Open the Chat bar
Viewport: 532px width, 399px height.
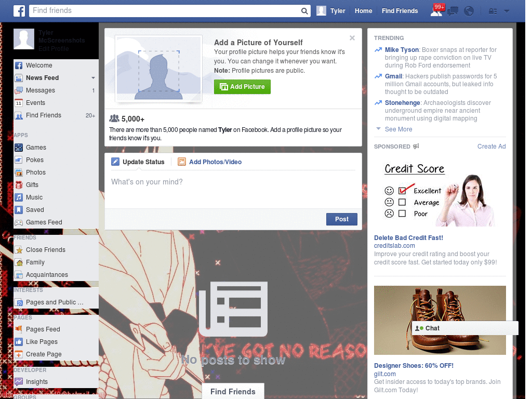coord(465,328)
